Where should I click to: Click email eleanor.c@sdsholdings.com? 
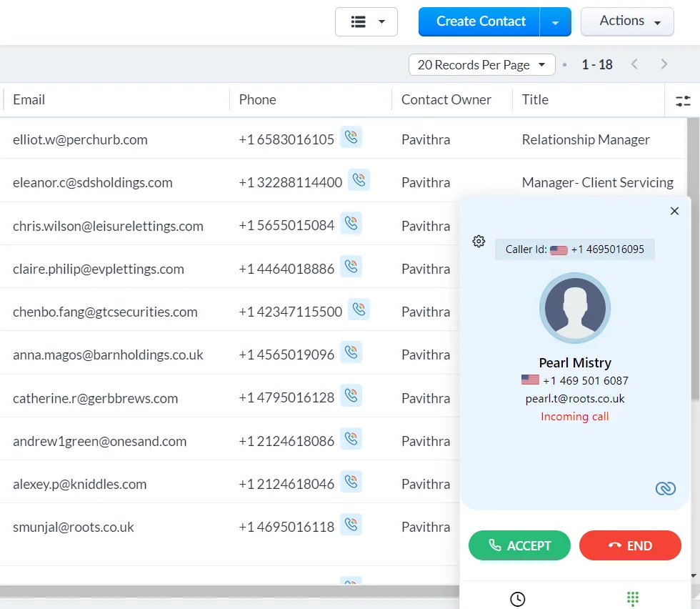(x=92, y=183)
